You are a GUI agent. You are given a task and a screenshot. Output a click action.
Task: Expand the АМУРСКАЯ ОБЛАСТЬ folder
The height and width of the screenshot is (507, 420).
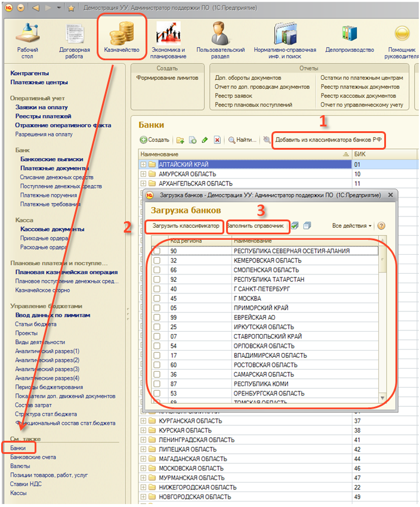(x=144, y=174)
